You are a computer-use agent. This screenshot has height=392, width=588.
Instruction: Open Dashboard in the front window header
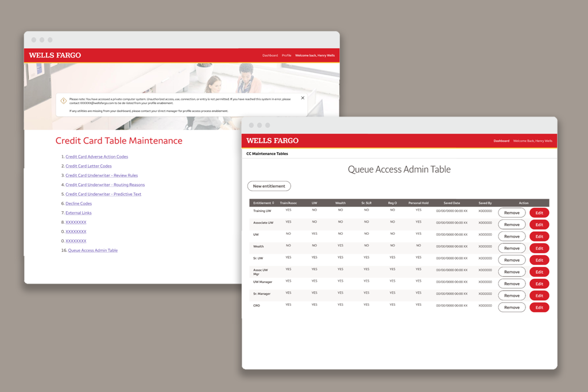501,141
